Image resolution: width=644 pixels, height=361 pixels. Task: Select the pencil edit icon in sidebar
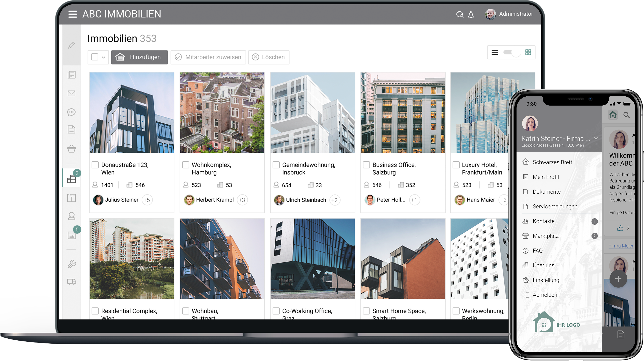click(72, 45)
